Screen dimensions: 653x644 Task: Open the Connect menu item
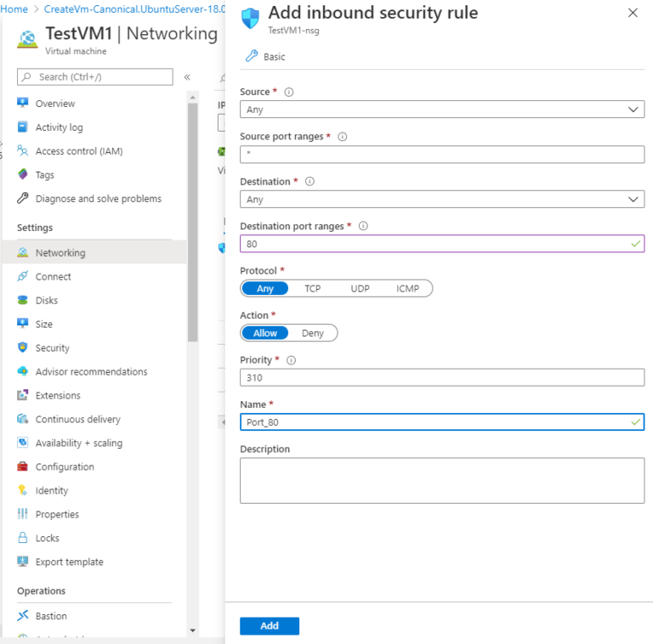tap(94, 276)
